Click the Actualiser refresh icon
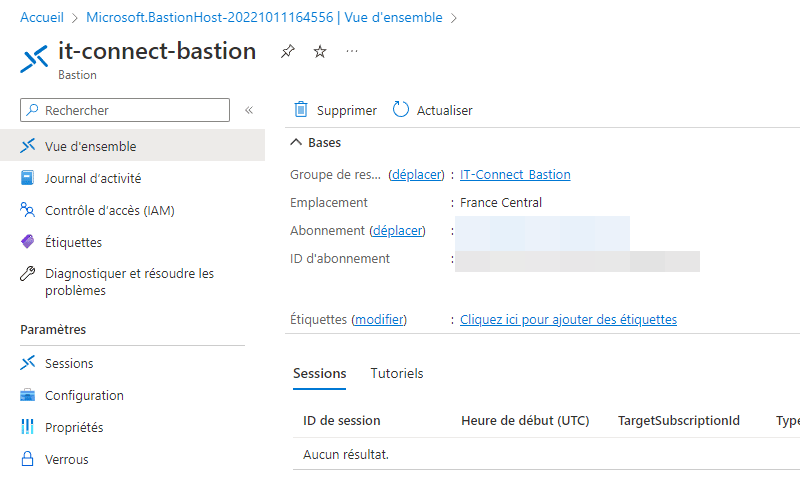The width and height of the screenshot is (800, 482). (x=401, y=110)
